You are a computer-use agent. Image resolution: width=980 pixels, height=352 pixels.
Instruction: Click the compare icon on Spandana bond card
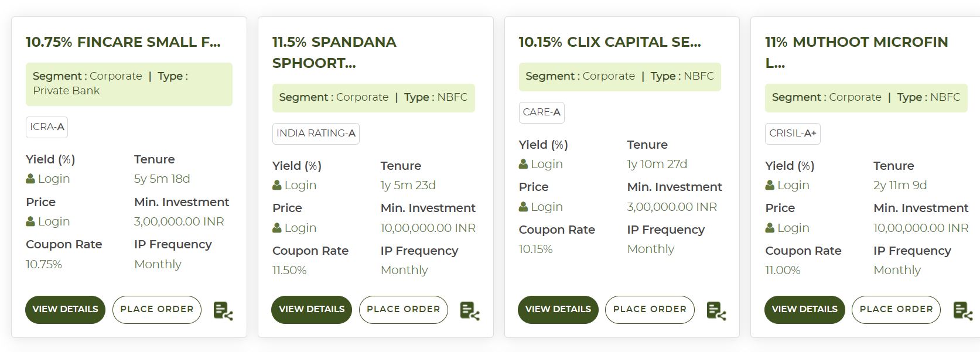click(x=470, y=310)
